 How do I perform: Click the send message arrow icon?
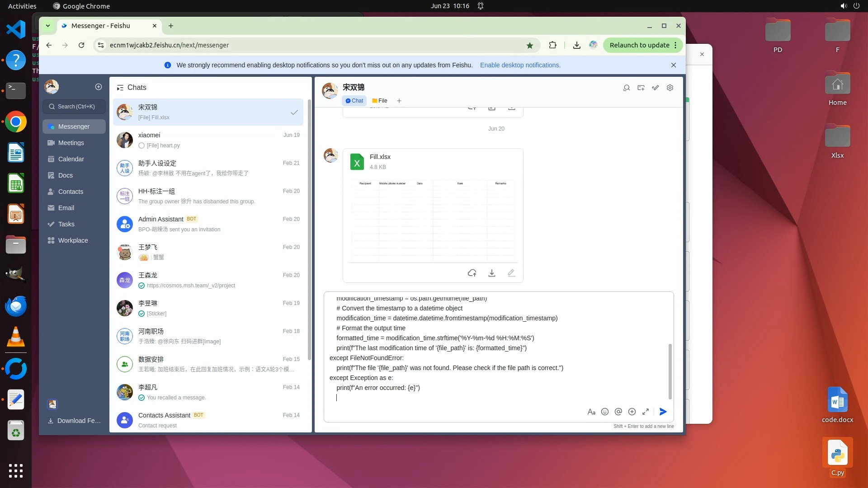663,412
